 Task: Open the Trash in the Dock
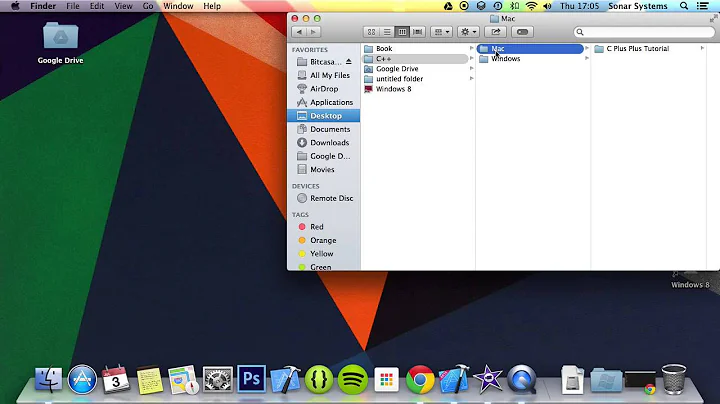[674, 379]
